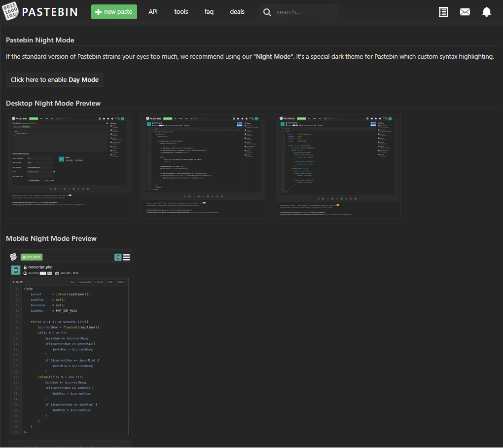Open the messages envelope icon
This screenshot has height=448, width=503.
[465, 12]
